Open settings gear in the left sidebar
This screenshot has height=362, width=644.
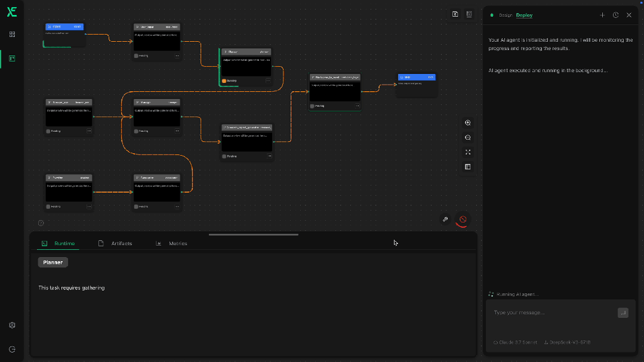12,325
